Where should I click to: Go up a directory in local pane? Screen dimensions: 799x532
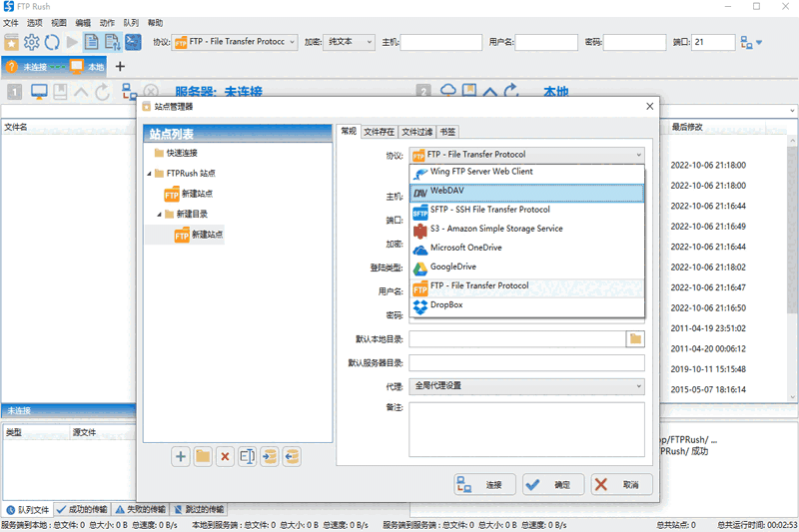(x=490, y=92)
